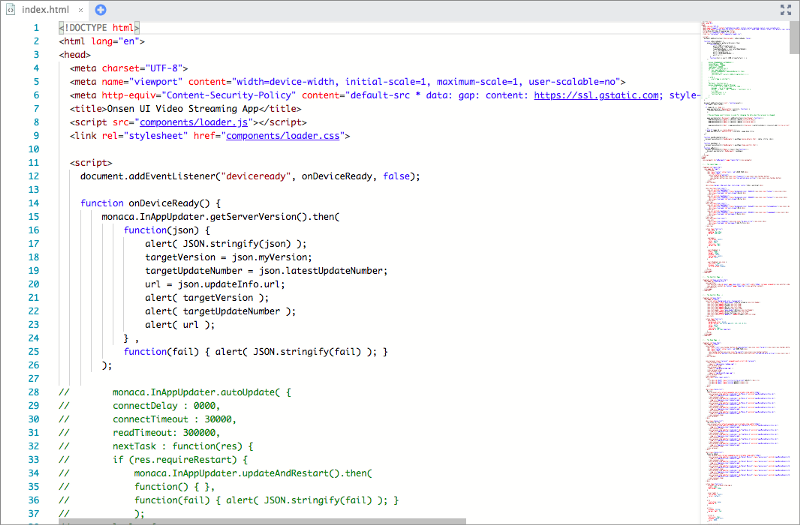Click commented 'nextTask : function(res) {' line
This screenshot has width=800, height=525.
pyautogui.click(x=183, y=446)
